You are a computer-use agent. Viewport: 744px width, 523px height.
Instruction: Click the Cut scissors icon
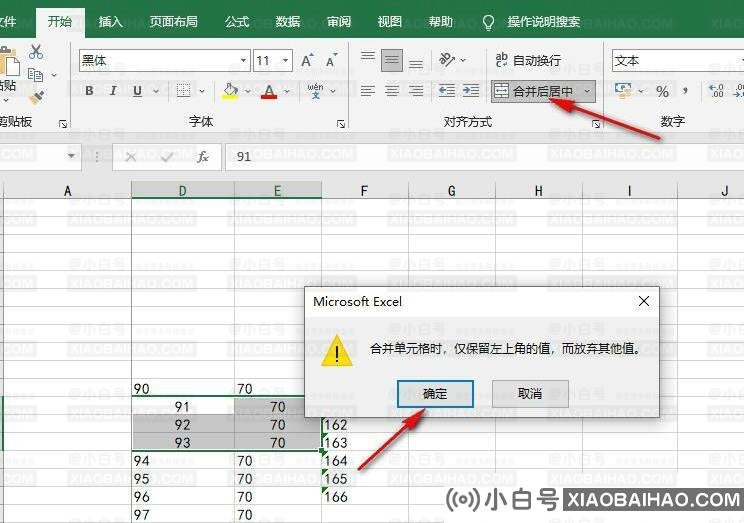point(36,52)
